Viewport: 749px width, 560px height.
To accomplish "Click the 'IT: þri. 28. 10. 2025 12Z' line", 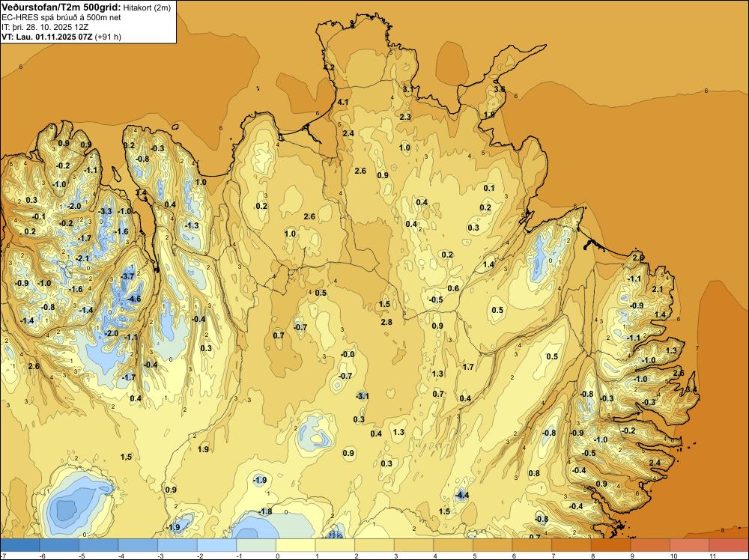I will [45, 27].
